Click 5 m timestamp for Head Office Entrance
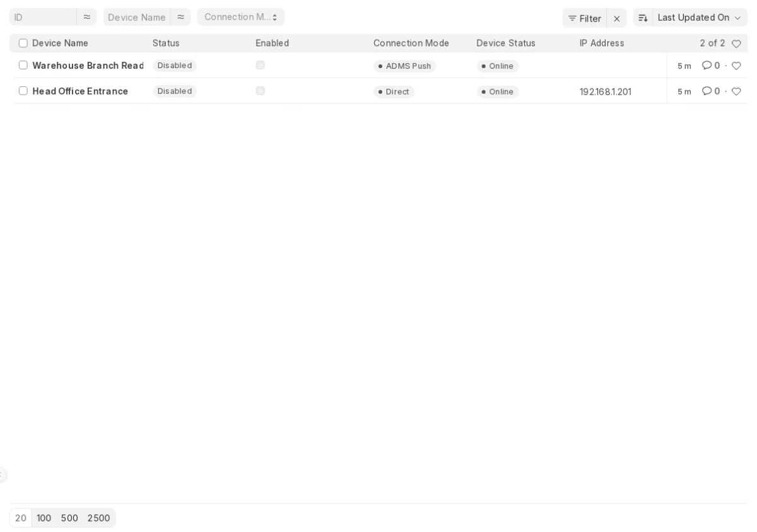Viewport: 757px width, 532px height. pos(684,92)
